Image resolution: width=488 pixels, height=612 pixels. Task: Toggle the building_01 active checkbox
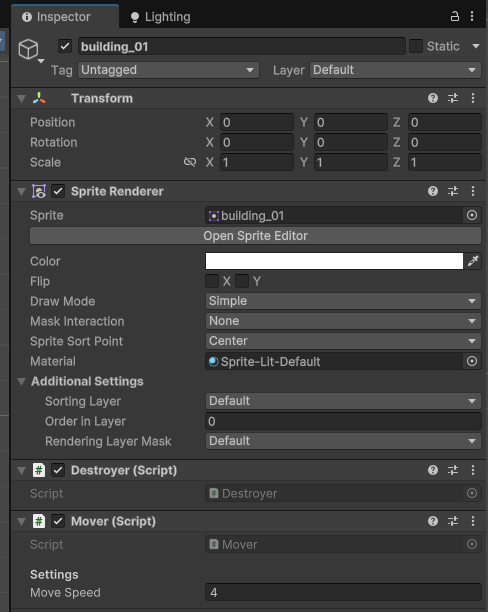[x=65, y=46]
